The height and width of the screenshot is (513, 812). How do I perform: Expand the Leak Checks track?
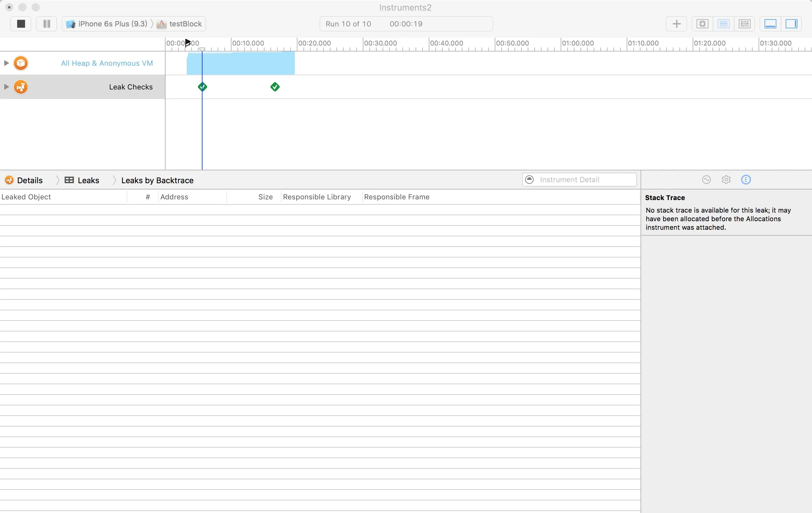pyautogui.click(x=6, y=87)
